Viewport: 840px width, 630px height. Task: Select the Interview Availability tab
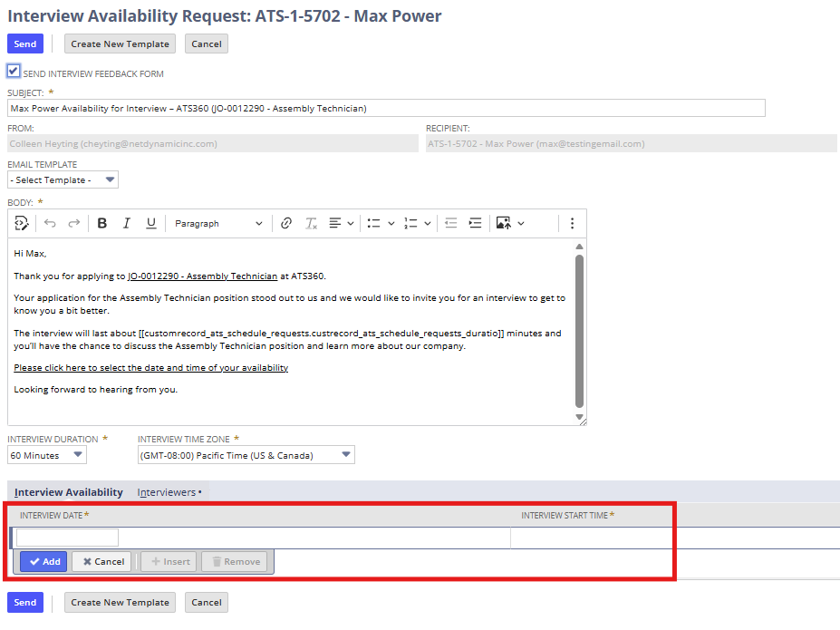69,492
